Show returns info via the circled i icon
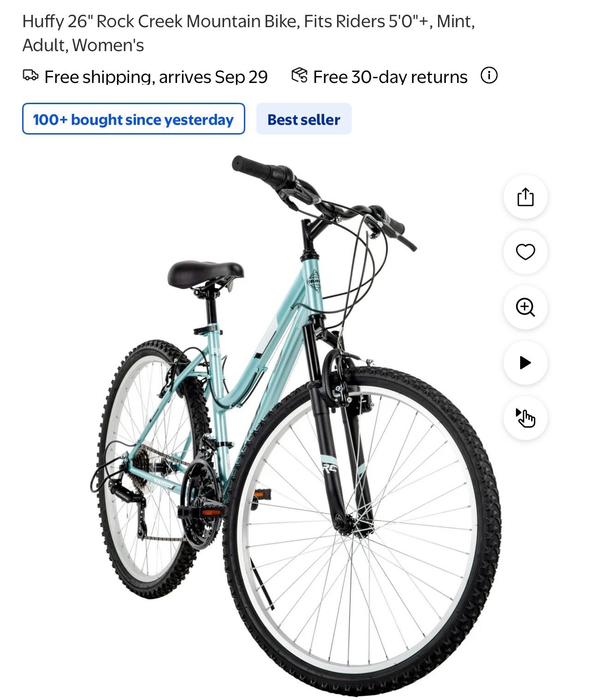This screenshot has width=592, height=700. [x=489, y=75]
